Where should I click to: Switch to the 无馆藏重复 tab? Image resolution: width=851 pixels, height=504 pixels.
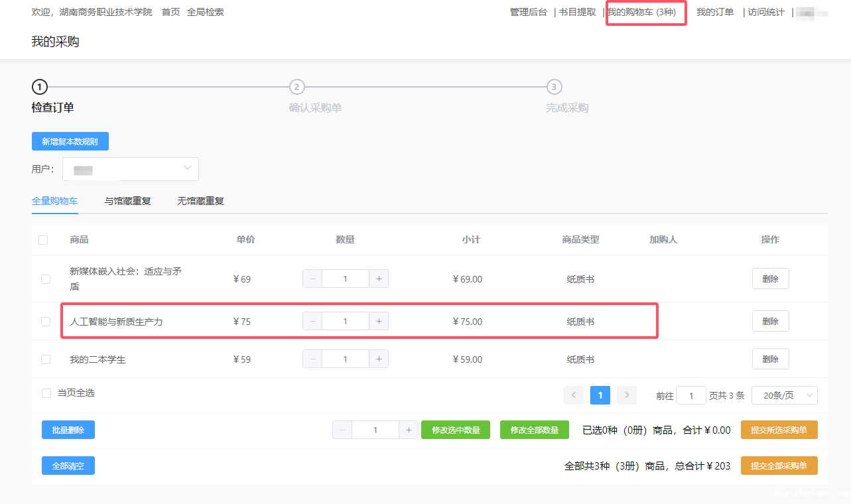(x=200, y=201)
